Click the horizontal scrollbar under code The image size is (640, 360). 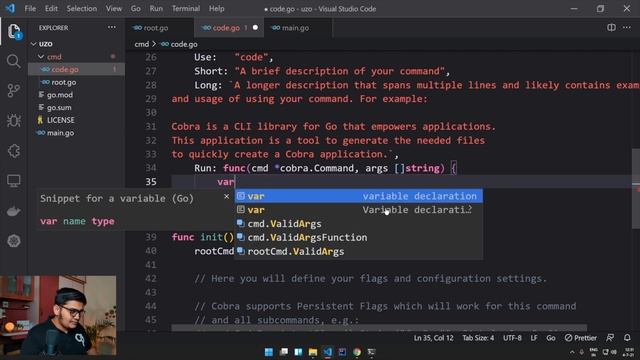(379, 328)
